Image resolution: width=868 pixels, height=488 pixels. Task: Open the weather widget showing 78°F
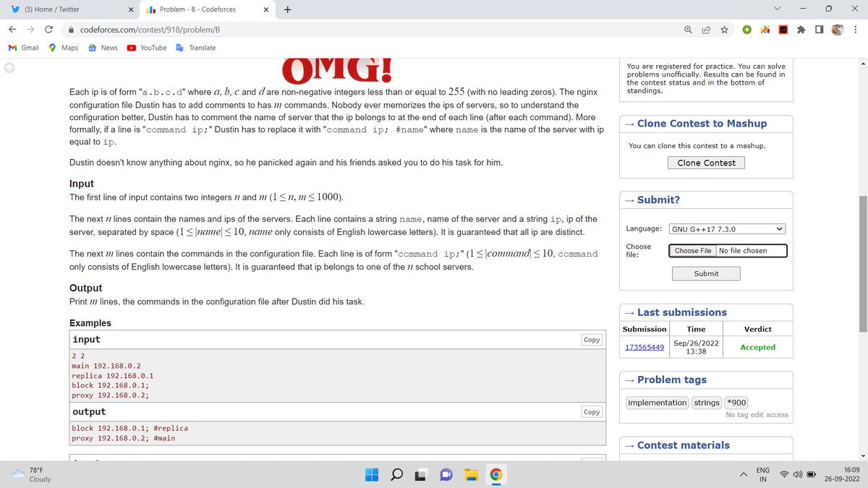[32, 474]
